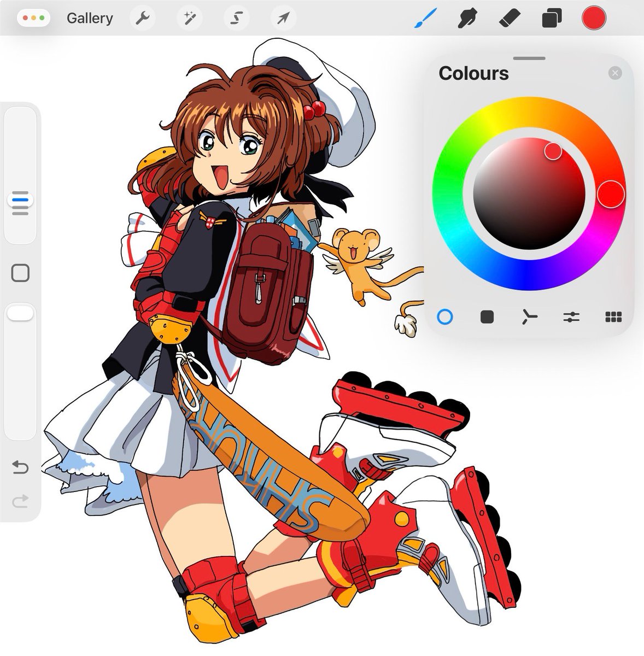
Task: Select the Transform arrow tool
Action: pos(283,18)
